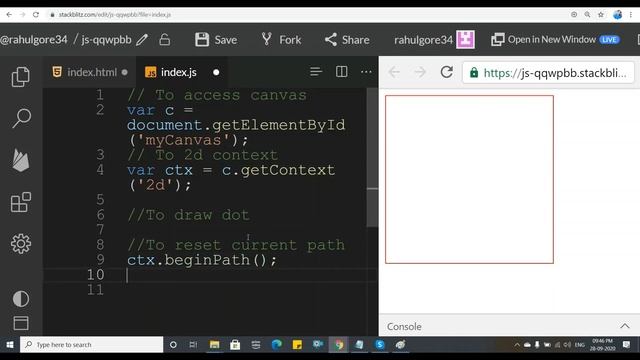Viewport: 640px width, 360px height.
Task: Show hidden tray icons chevron
Action: coord(517,344)
